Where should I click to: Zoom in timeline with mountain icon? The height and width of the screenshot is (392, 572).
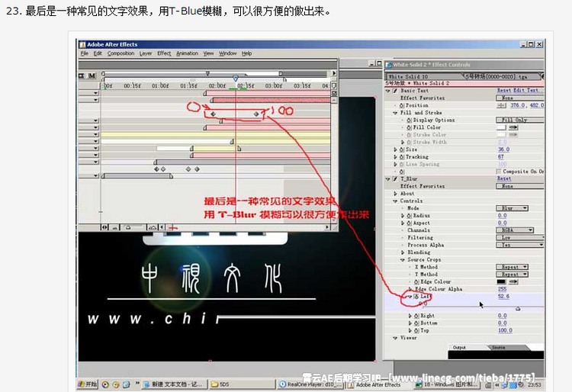[153, 227]
